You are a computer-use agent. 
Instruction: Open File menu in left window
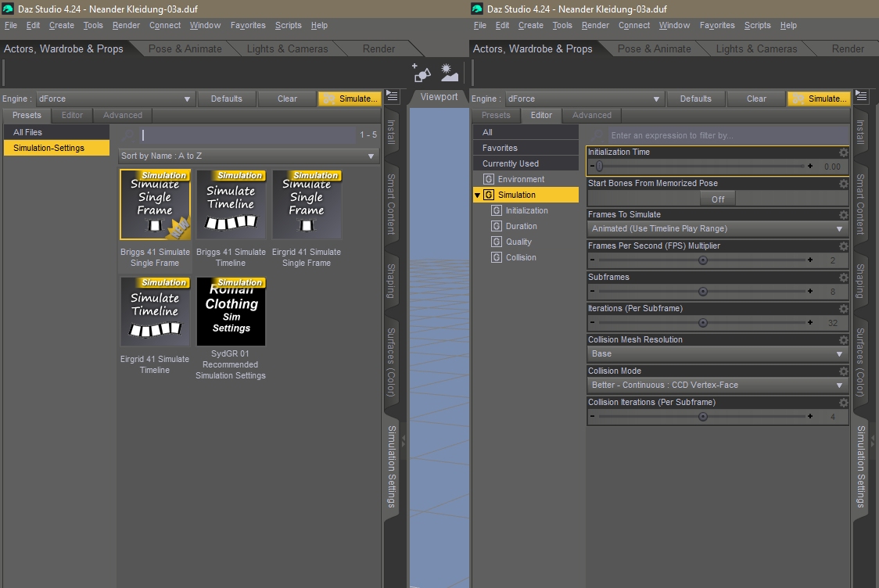(11, 25)
